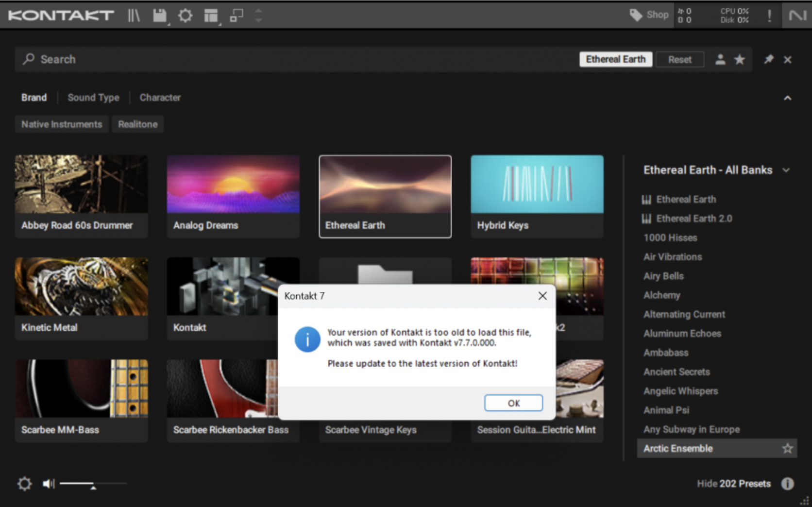Click the Native Instruments NI logo

[x=797, y=16]
